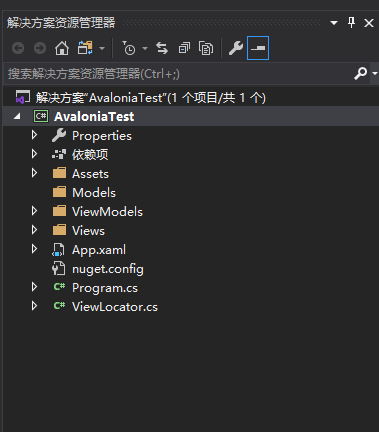Click the Views folder icon
This screenshot has width=379, height=432.
(x=59, y=230)
